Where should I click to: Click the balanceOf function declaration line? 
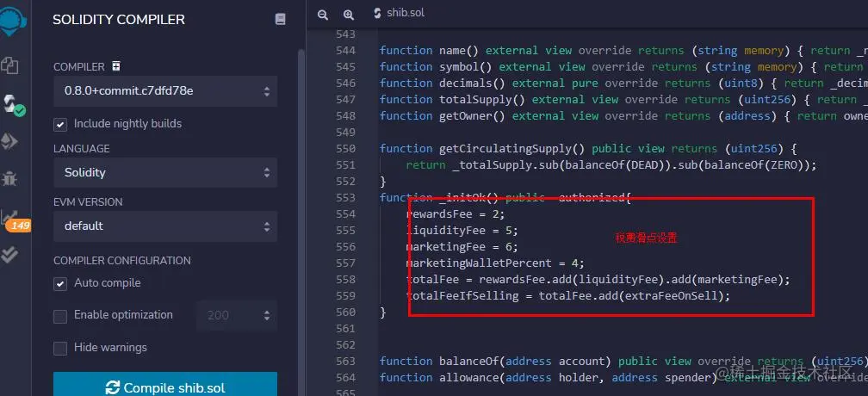click(623, 362)
